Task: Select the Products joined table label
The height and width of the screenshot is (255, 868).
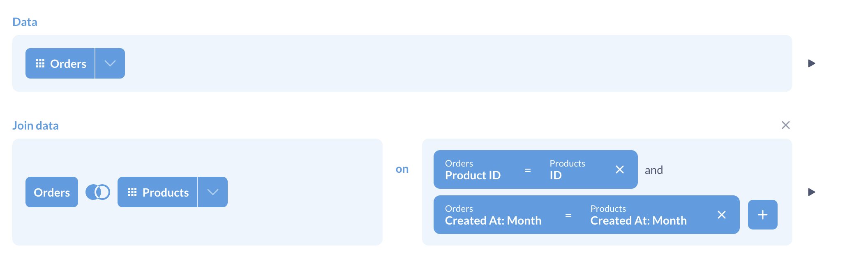Action: 165,192
